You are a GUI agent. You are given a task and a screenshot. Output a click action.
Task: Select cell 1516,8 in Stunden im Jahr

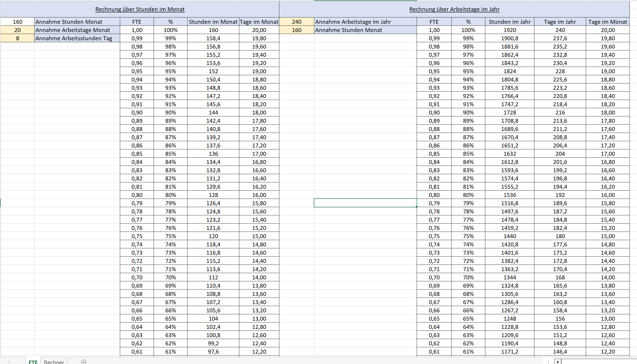[509, 203]
